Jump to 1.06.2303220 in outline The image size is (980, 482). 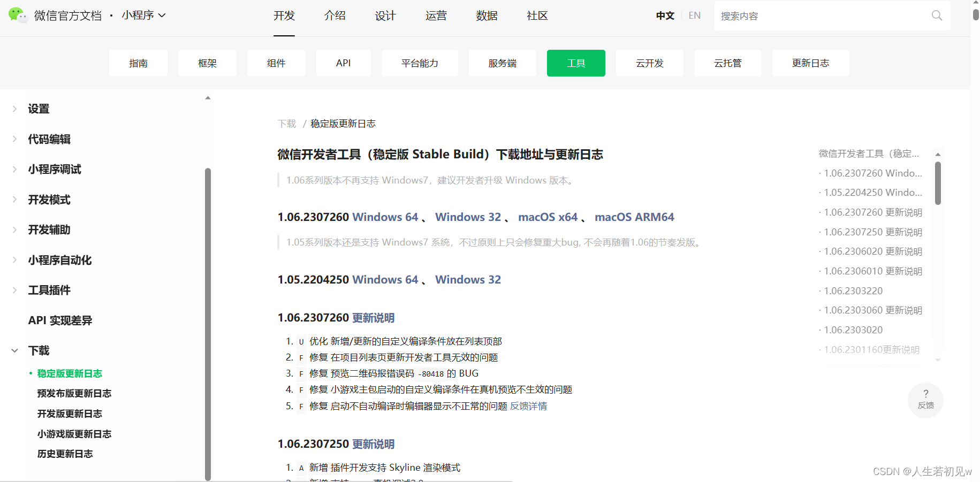pos(853,291)
